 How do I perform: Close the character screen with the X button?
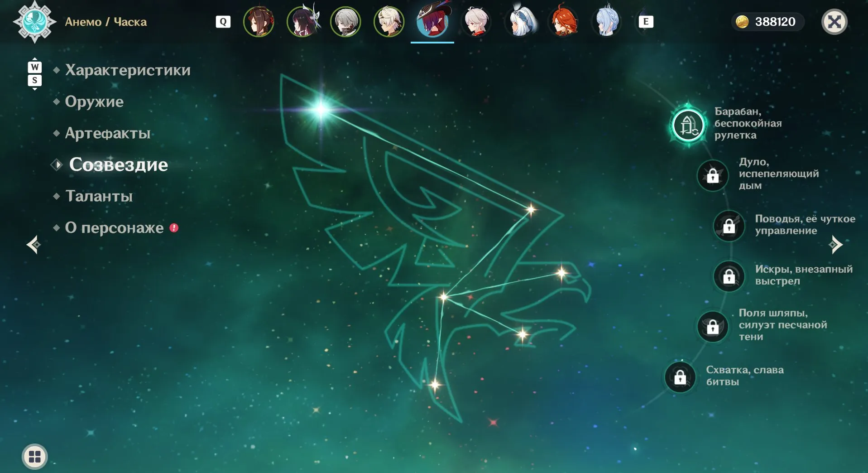[834, 22]
